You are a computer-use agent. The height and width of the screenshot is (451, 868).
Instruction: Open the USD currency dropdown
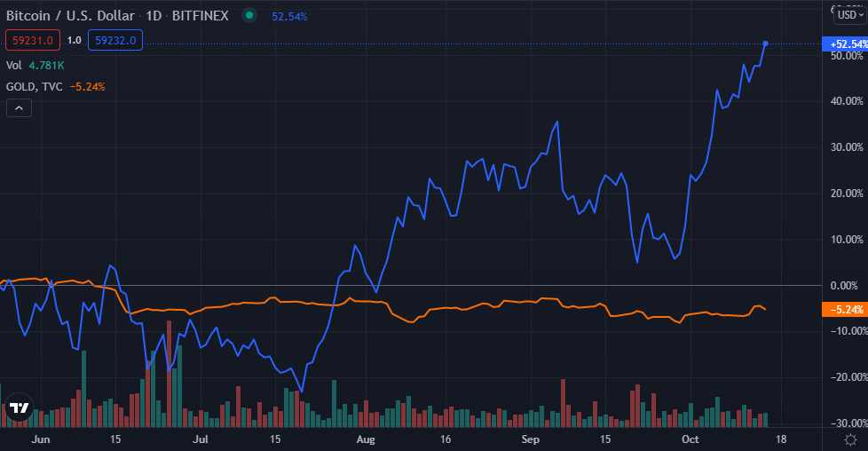(x=850, y=15)
